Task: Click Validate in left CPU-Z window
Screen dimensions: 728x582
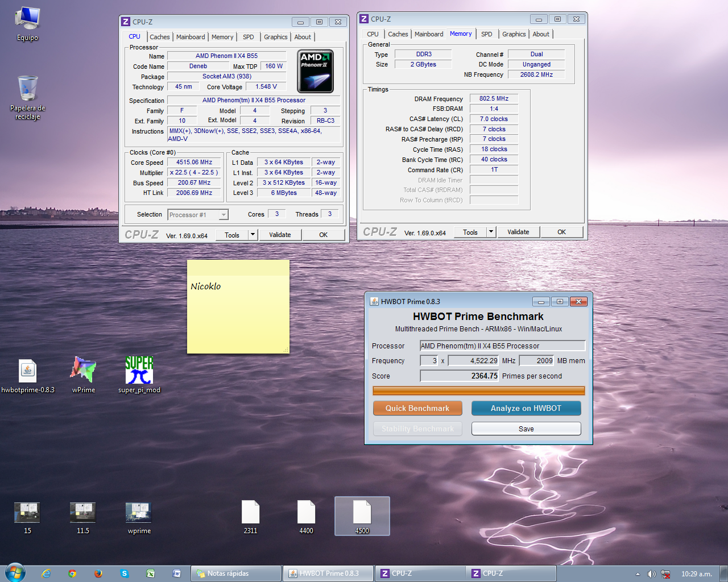Action: [x=280, y=235]
